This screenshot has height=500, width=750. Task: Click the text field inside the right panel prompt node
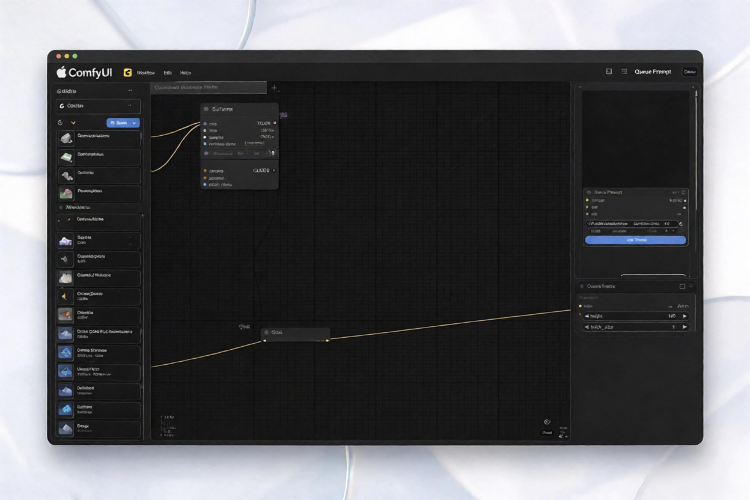tap(632, 223)
